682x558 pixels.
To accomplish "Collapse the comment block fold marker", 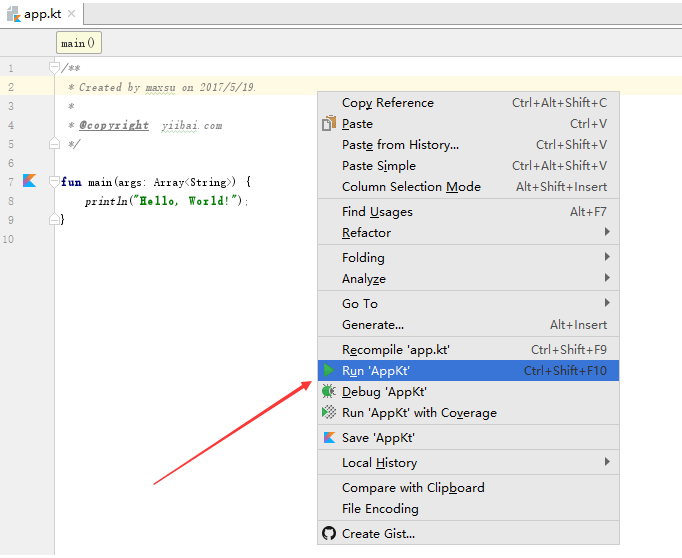I will coord(55,68).
